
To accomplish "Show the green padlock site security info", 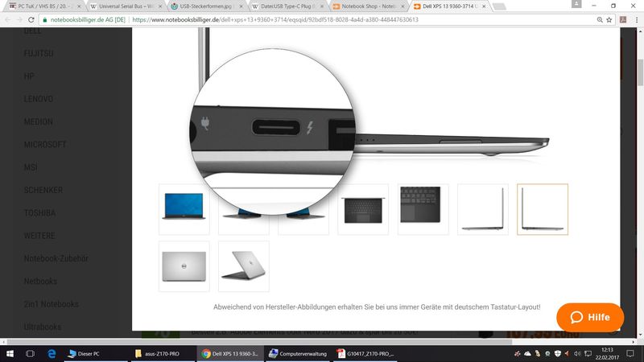I will (45, 19).
